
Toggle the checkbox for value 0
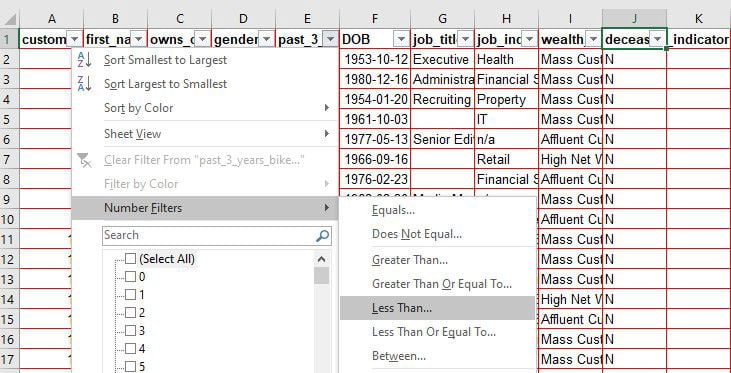coord(131,276)
